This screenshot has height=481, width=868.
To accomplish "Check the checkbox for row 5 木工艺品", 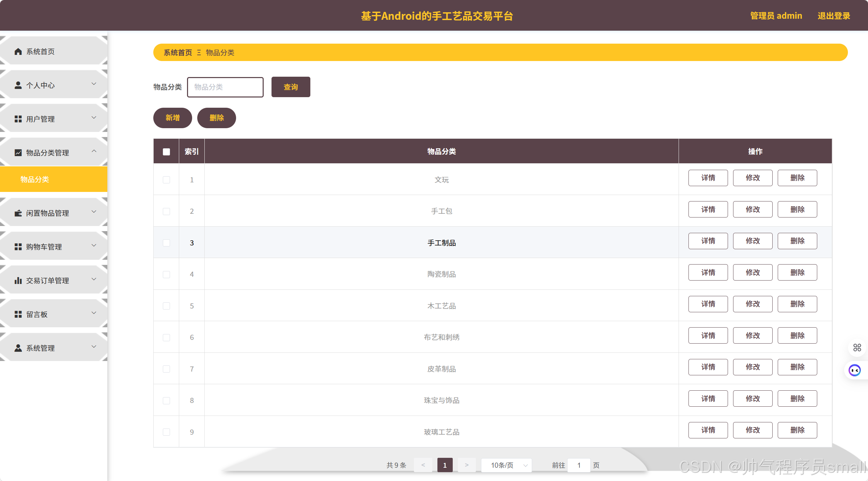I will pyautogui.click(x=166, y=306).
